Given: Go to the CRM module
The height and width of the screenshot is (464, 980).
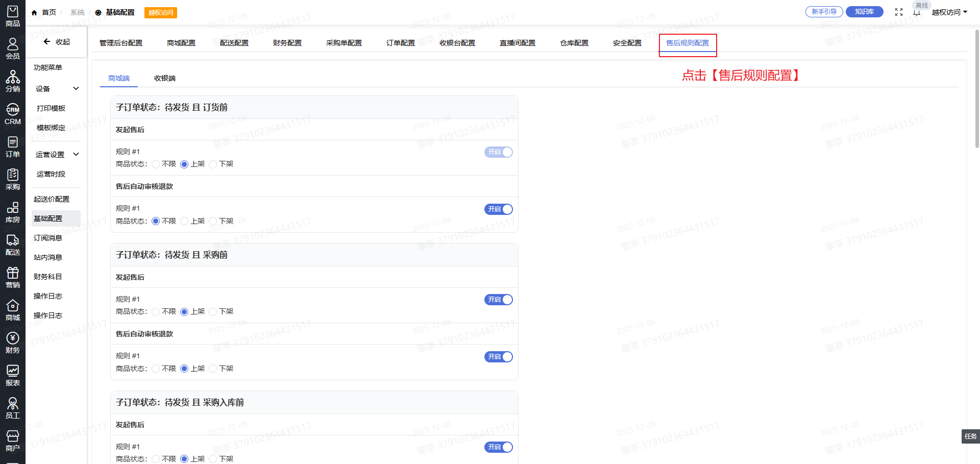Looking at the screenshot, I should pos(13,114).
